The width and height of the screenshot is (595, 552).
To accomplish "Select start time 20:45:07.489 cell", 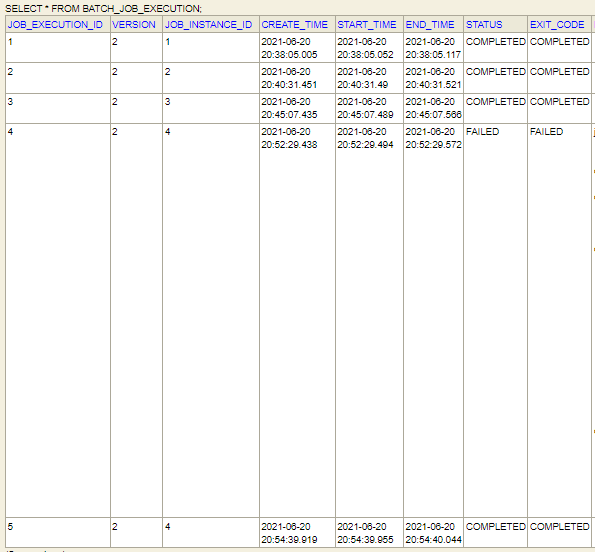I will pos(370,108).
